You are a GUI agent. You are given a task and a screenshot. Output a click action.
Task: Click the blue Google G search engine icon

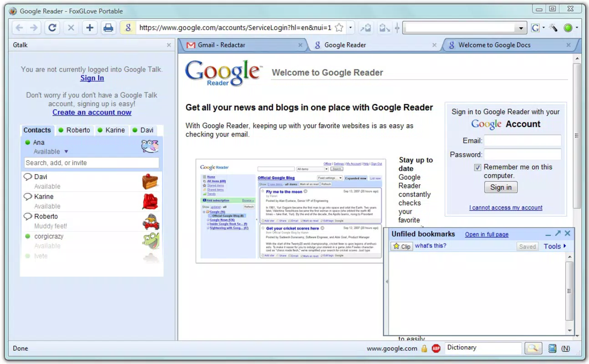click(536, 28)
